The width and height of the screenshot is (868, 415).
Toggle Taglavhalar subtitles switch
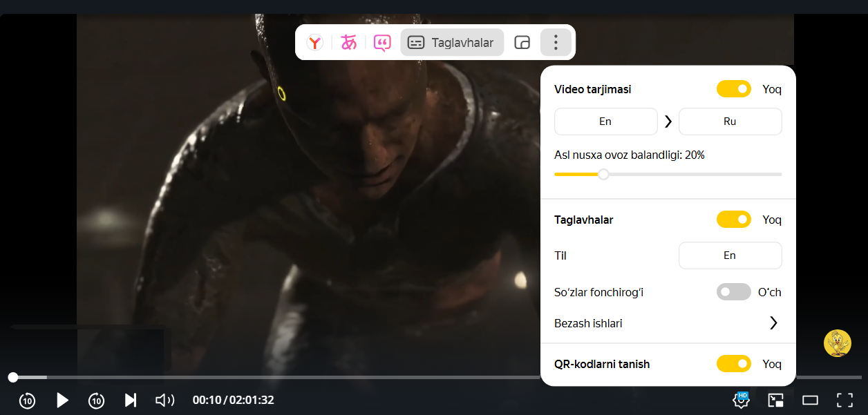(x=734, y=220)
